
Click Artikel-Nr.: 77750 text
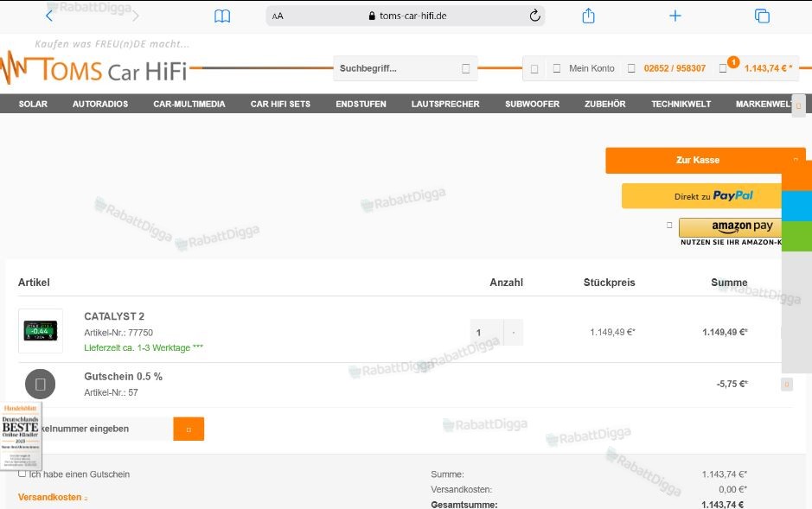coord(118,333)
